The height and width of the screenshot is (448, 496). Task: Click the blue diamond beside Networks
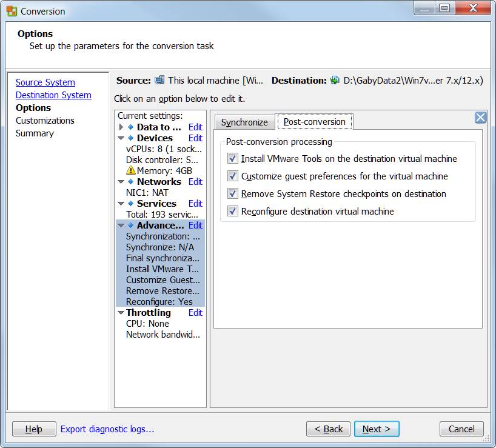click(x=130, y=182)
